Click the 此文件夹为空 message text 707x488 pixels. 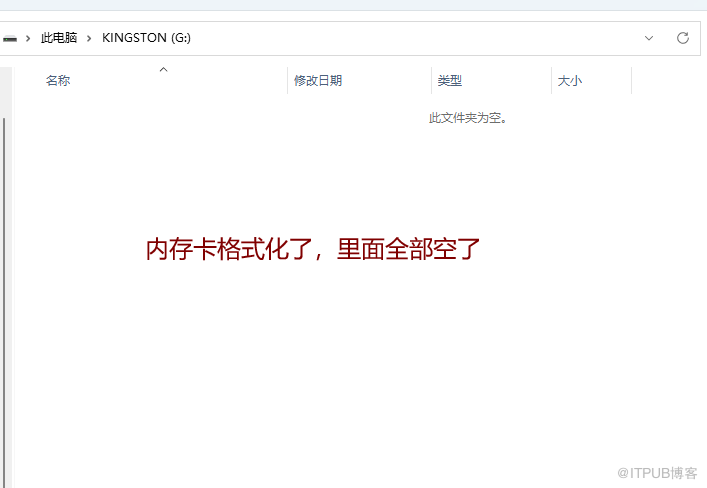point(468,118)
